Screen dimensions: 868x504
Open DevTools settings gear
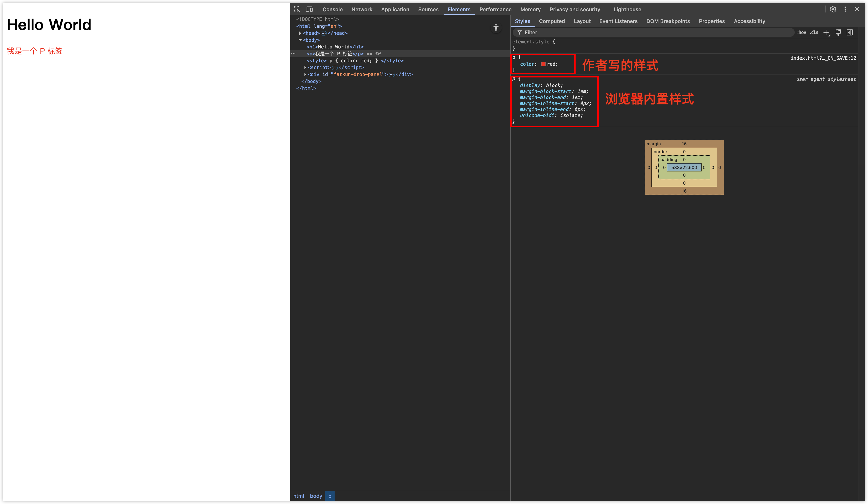(x=833, y=9)
